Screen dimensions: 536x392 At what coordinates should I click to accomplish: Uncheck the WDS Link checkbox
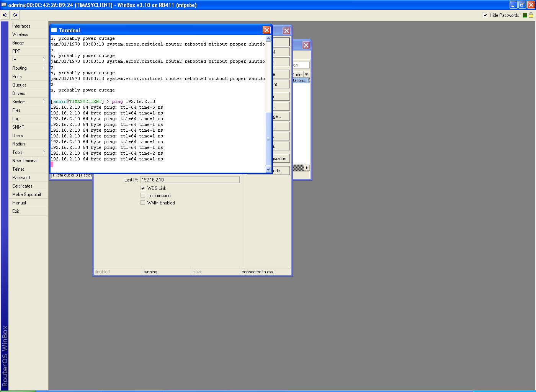(143, 188)
